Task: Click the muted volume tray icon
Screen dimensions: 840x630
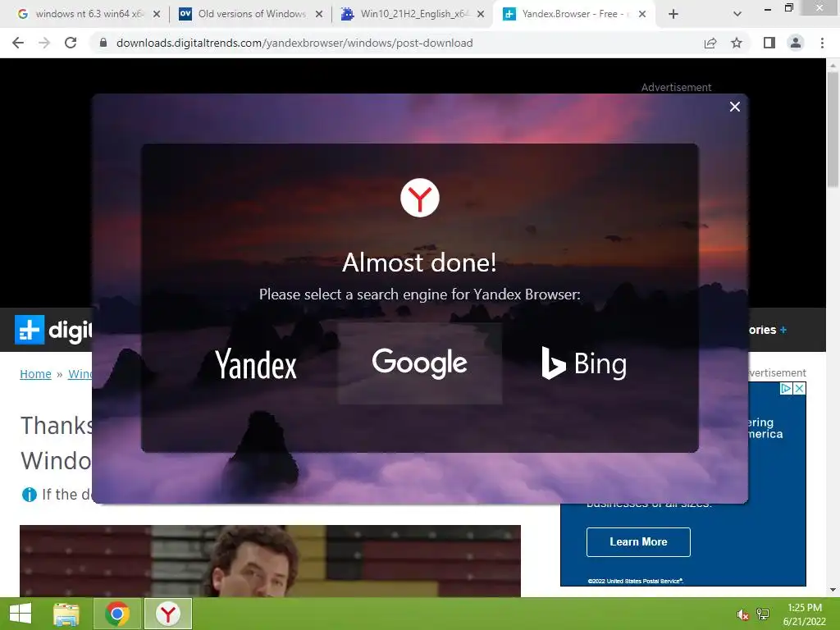Action: click(x=742, y=614)
